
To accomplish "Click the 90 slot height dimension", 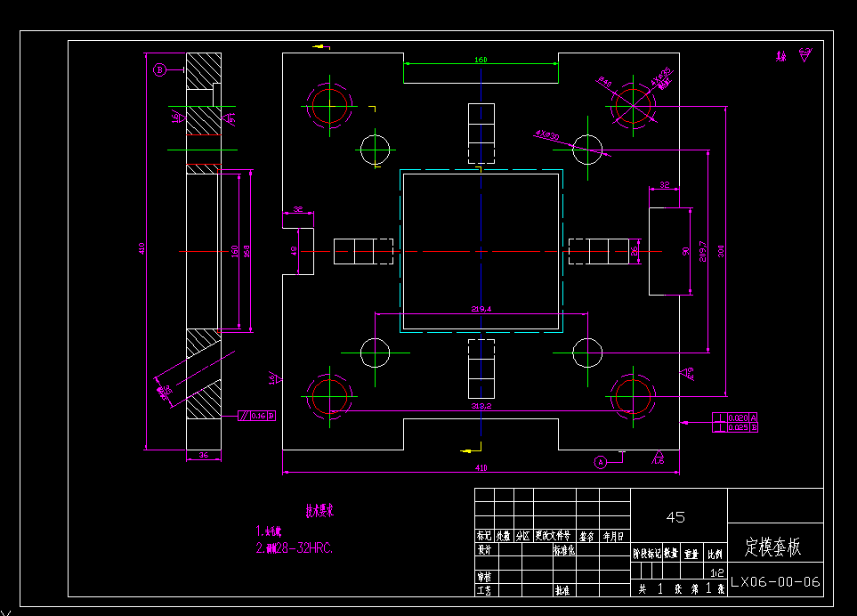I will pyautogui.click(x=685, y=251).
